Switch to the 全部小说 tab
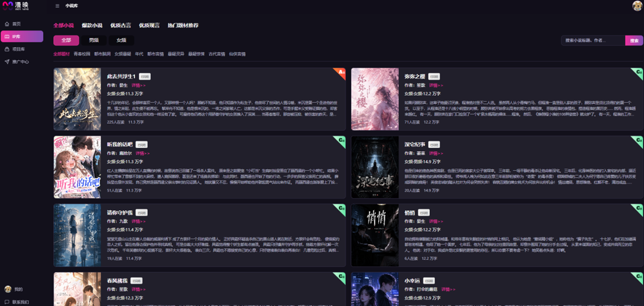Image resolution: width=644 pixels, height=306 pixels. (x=64, y=26)
